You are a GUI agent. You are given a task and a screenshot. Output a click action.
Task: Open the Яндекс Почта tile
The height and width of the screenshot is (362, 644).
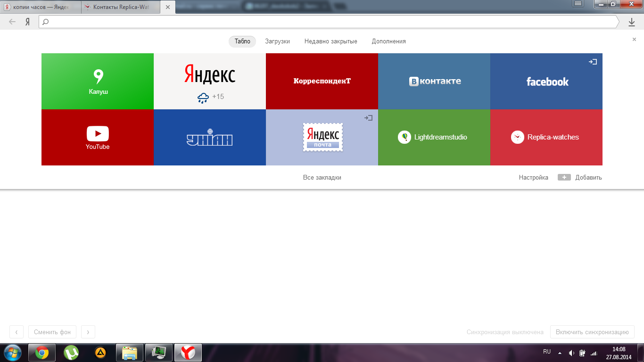tap(322, 137)
